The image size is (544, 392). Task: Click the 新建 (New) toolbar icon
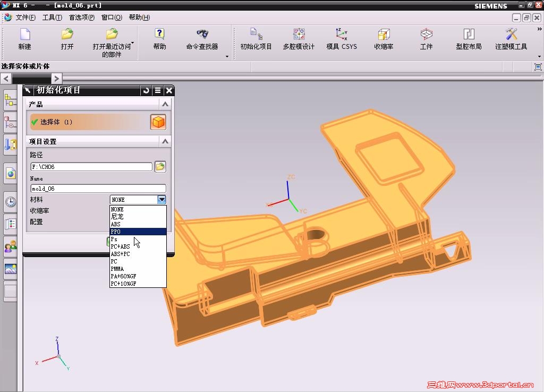pyautogui.click(x=25, y=35)
